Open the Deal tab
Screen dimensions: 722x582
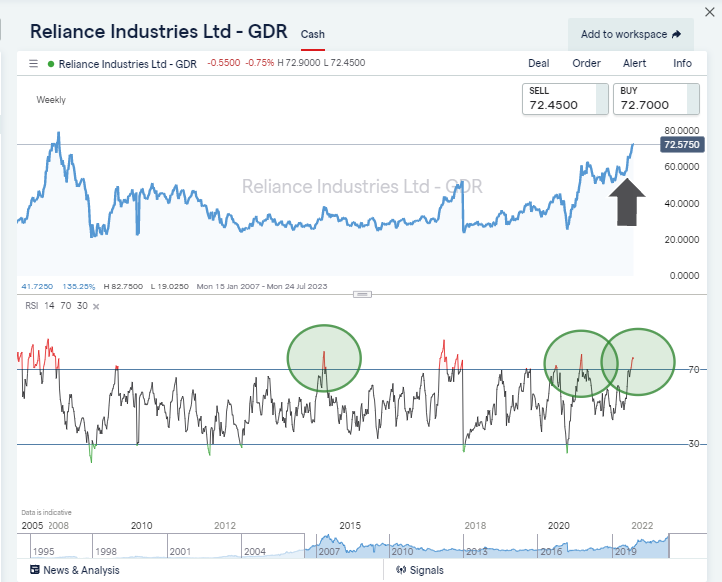tap(538, 64)
